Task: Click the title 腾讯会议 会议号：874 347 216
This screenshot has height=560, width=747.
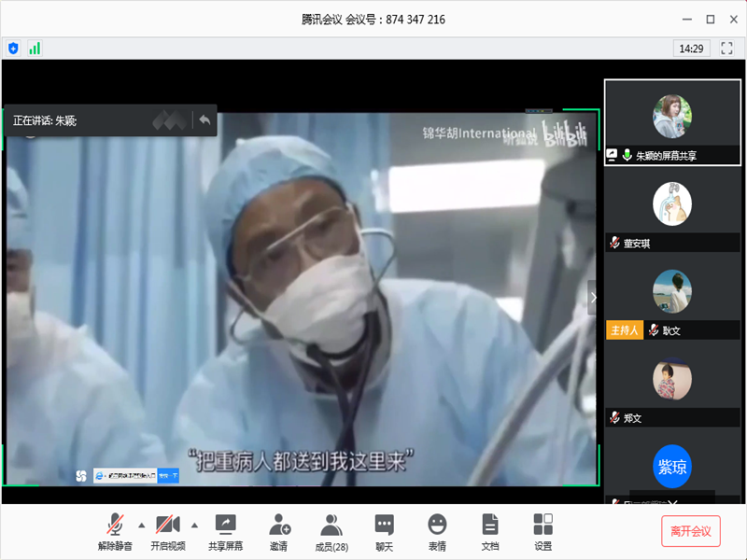Action: 373,20
